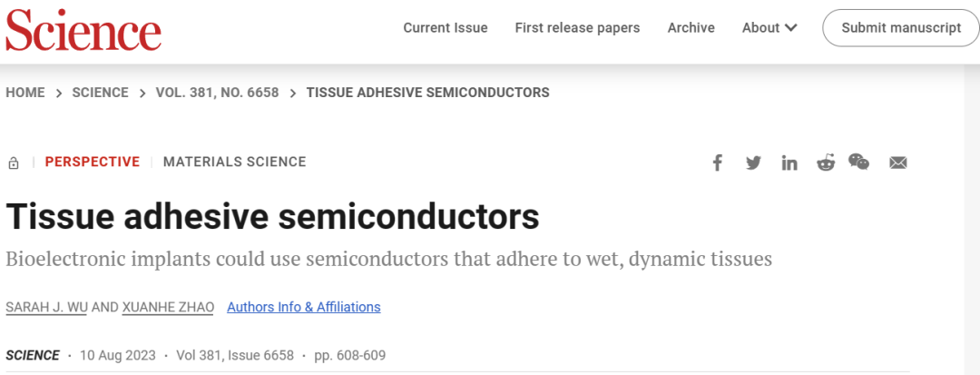This screenshot has width=980, height=375.
Task: Open the Materials Science topic
Action: 234,162
